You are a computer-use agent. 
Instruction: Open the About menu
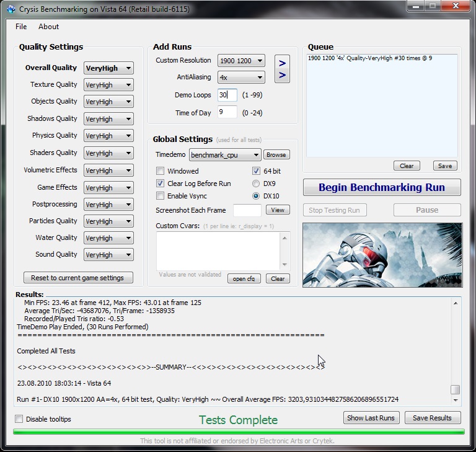coord(48,27)
